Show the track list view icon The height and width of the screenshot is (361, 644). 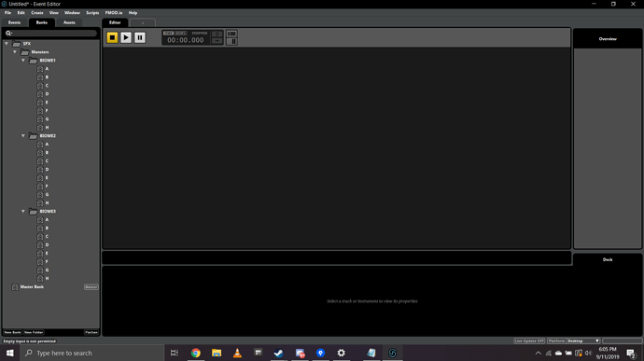(x=231, y=34)
